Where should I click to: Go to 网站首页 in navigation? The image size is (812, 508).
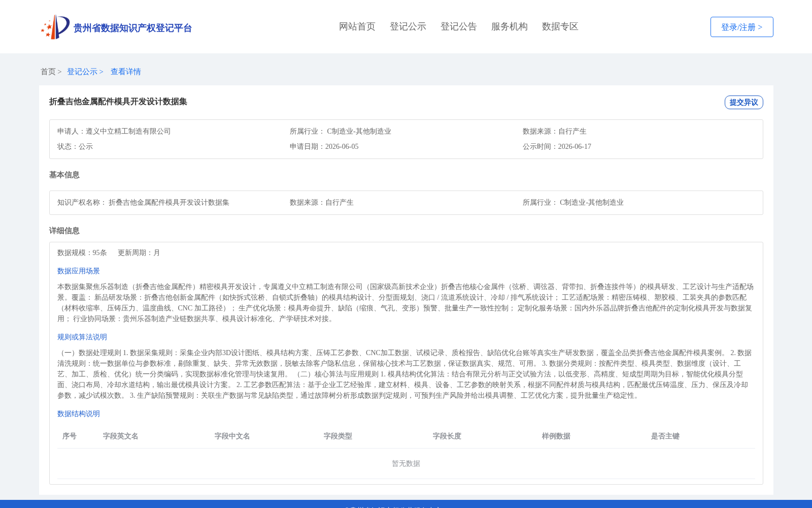click(357, 26)
